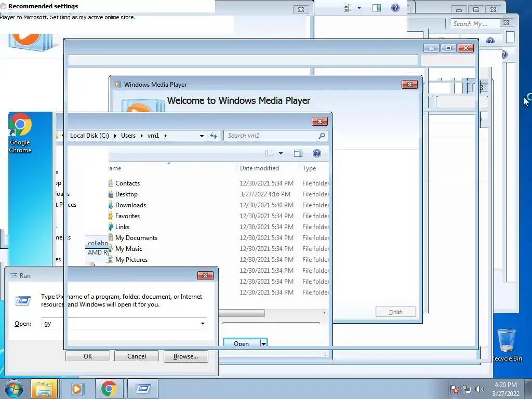Image resolution: width=532 pixels, height=399 pixels.
Task: Navigate to the vm1 breadcrumb
Action: click(153, 136)
